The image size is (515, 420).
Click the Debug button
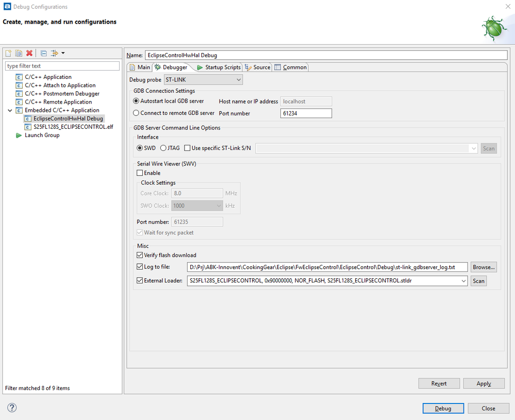(443, 409)
